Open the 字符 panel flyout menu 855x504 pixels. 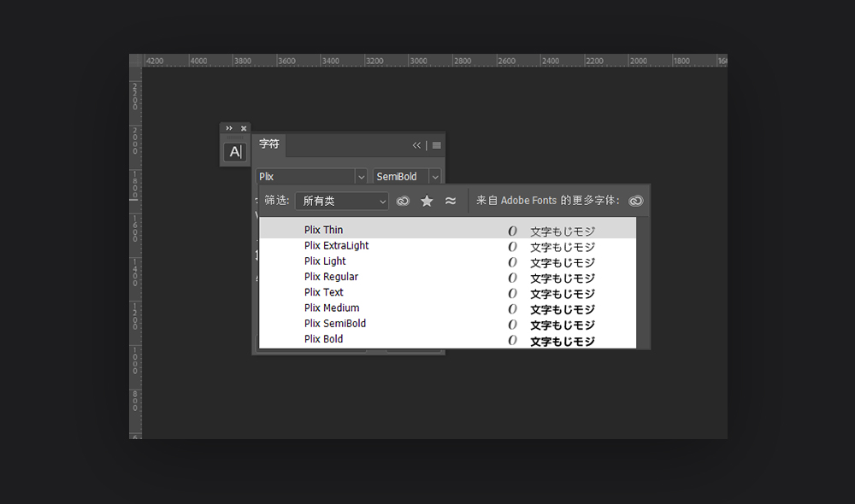click(437, 145)
